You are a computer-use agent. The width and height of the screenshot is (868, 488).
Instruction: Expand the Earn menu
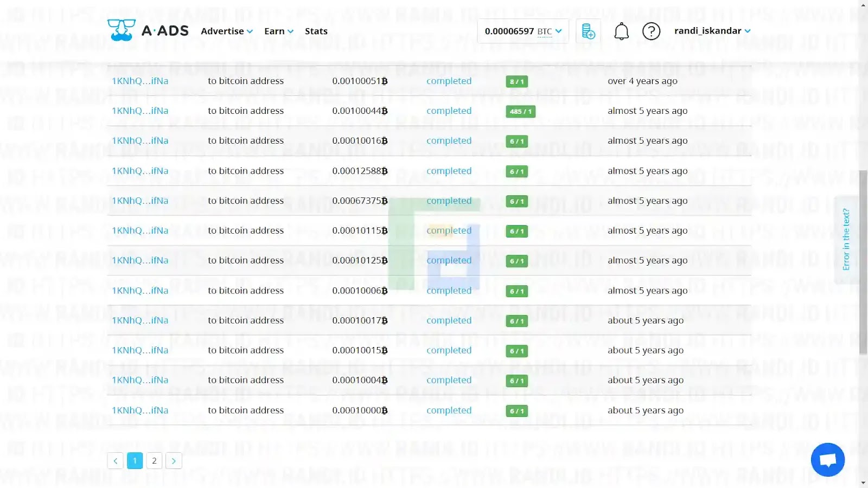pyautogui.click(x=279, y=31)
